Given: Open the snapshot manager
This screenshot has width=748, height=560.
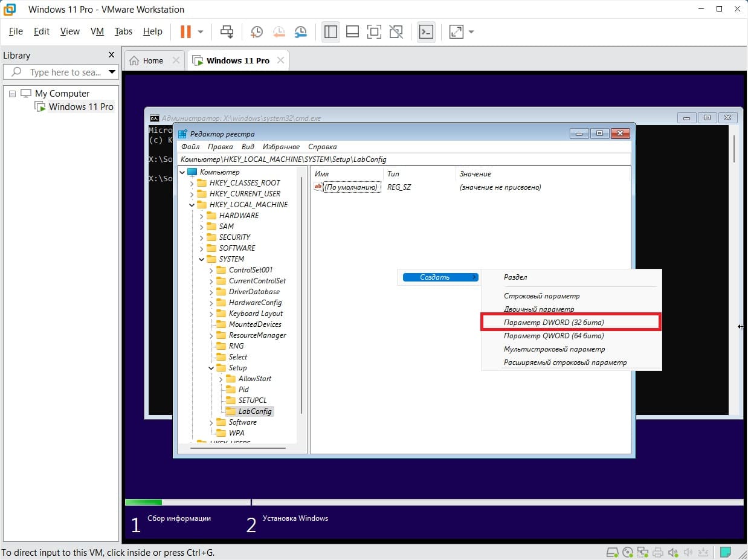Looking at the screenshot, I should click(300, 31).
